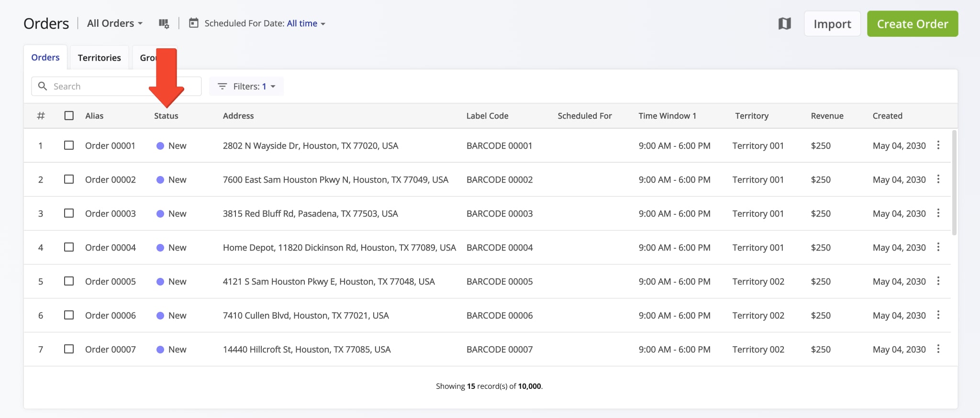Click BARCODE 00005 label code
This screenshot has width=980, height=418.
click(500, 282)
